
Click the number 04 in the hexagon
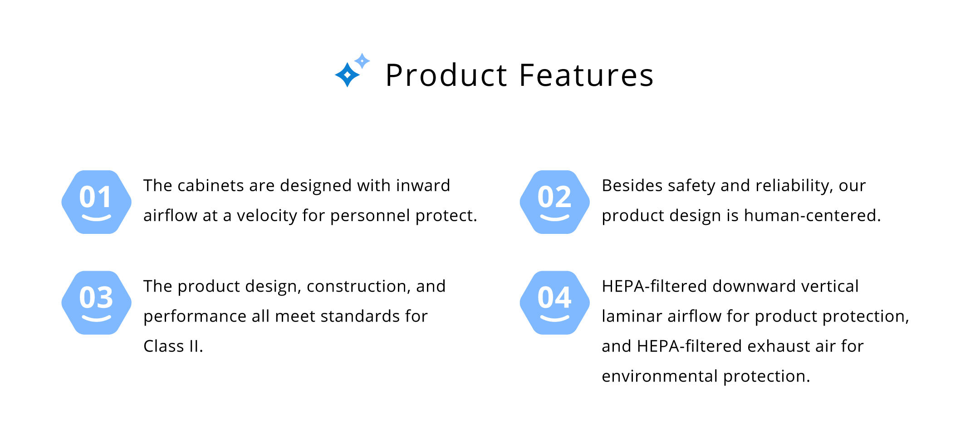554,297
